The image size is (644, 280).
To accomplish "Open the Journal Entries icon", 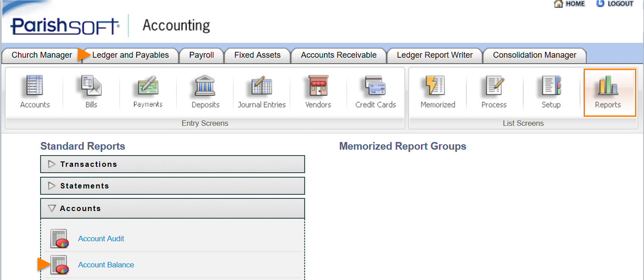I will pyautogui.click(x=261, y=86).
